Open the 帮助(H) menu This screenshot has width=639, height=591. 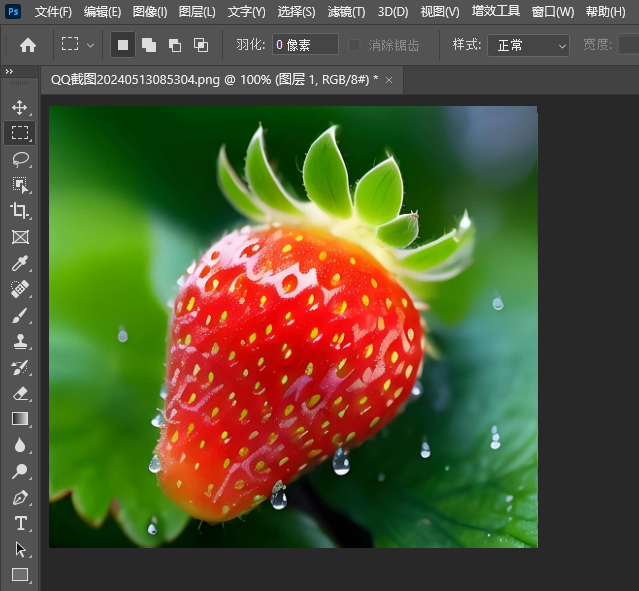(606, 12)
